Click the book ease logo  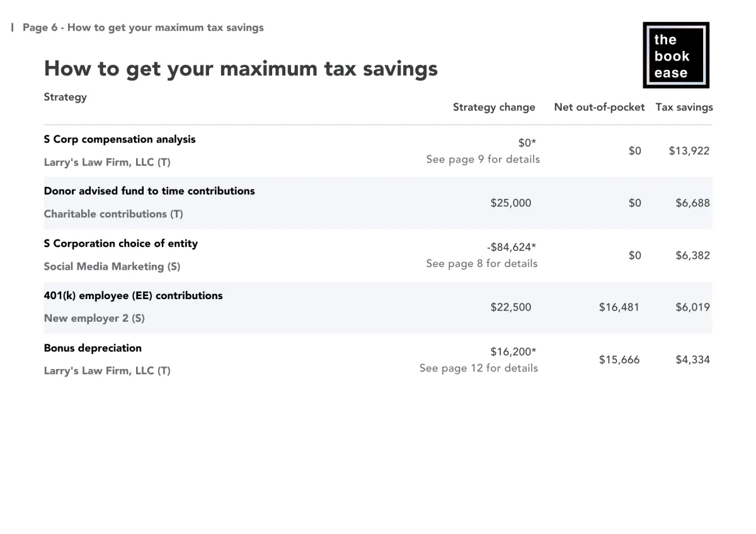[676, 55]
